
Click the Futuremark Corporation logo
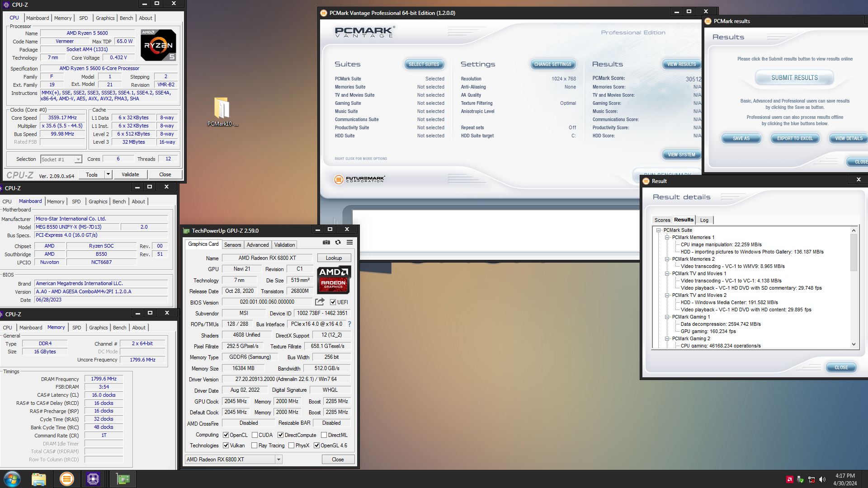tap(360, 179)
